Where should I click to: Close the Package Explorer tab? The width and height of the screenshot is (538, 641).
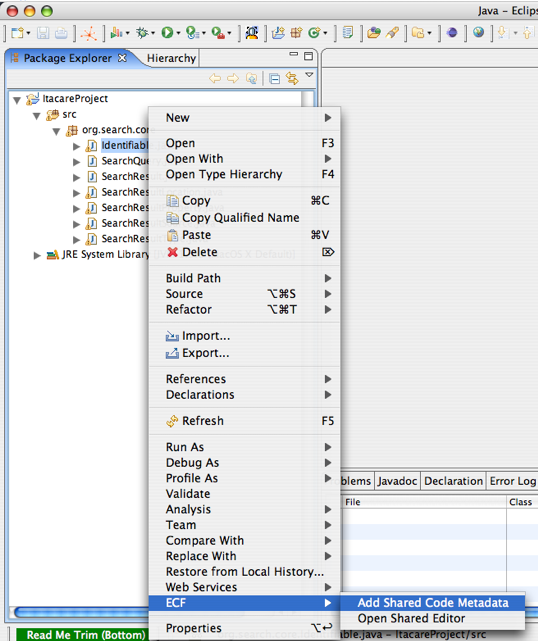tap(122, 58)
